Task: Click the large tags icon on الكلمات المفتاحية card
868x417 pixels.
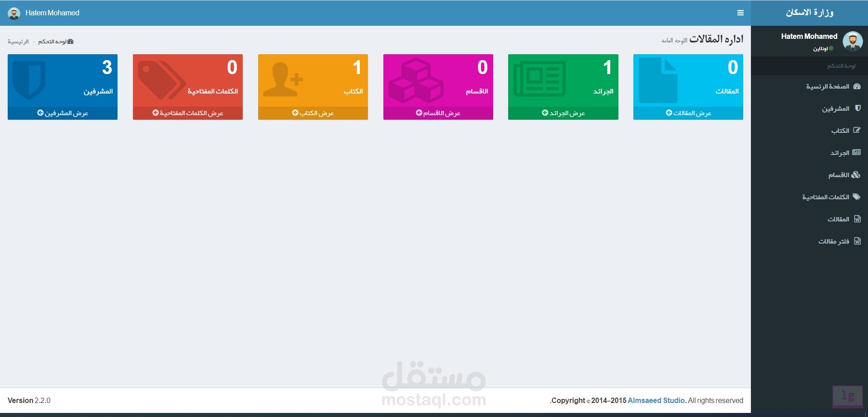Action: (161, 80)
